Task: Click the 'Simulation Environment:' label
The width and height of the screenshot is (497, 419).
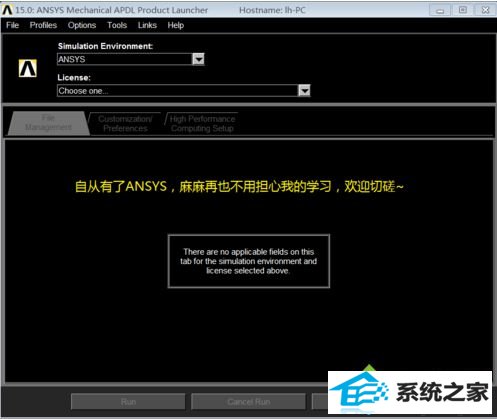Action: [x=105, y=46]
